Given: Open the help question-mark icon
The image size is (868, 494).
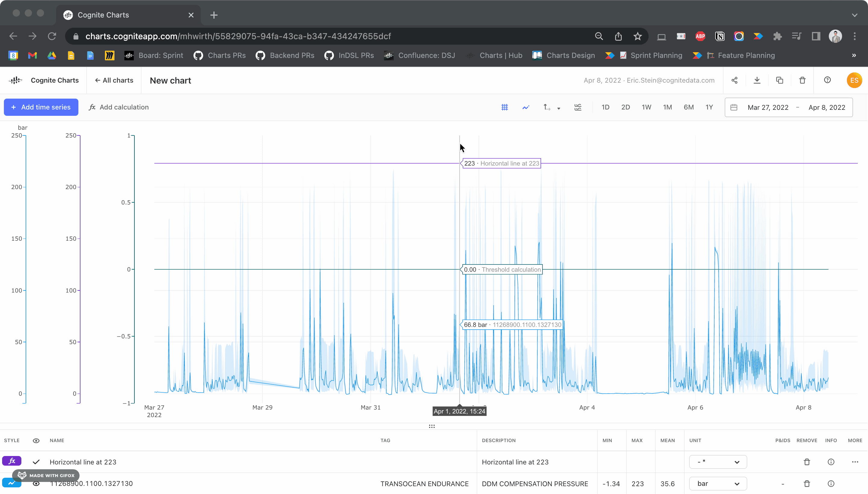Looking at the screenshot, I should tap(827, 80).
